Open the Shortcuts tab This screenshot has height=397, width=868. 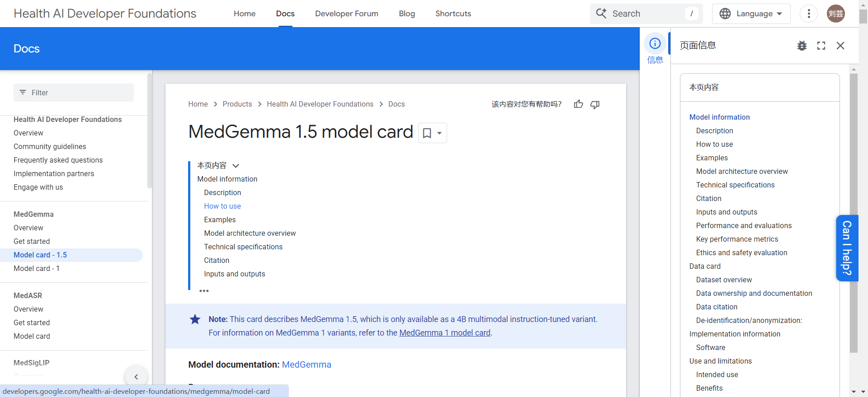click(x=453, y=14)
